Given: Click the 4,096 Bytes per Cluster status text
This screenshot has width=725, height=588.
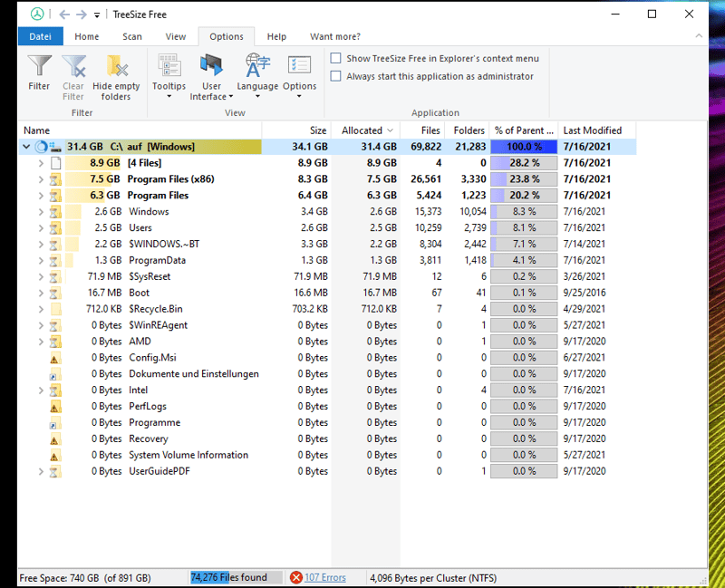Looking at the screenshot, I should point(433,578).
